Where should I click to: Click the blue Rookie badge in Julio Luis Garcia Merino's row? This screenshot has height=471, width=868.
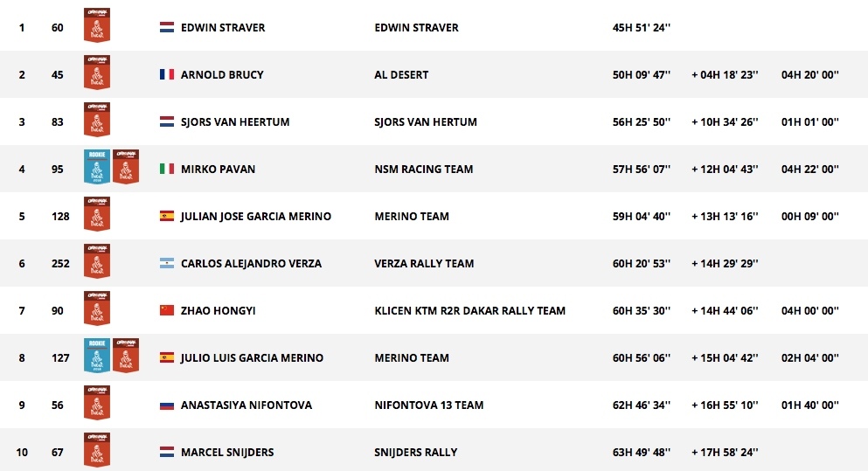[96, 357]
